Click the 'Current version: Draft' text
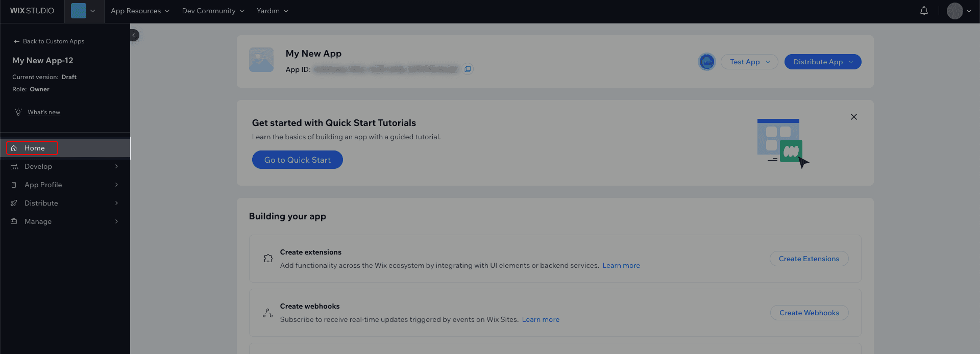980x354 pixels. click(x=44, y=77)
